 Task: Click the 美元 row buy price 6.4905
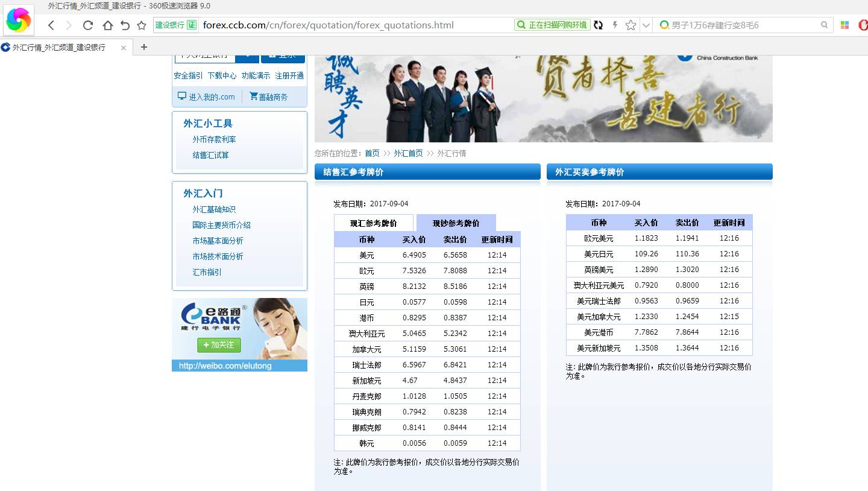414,255
